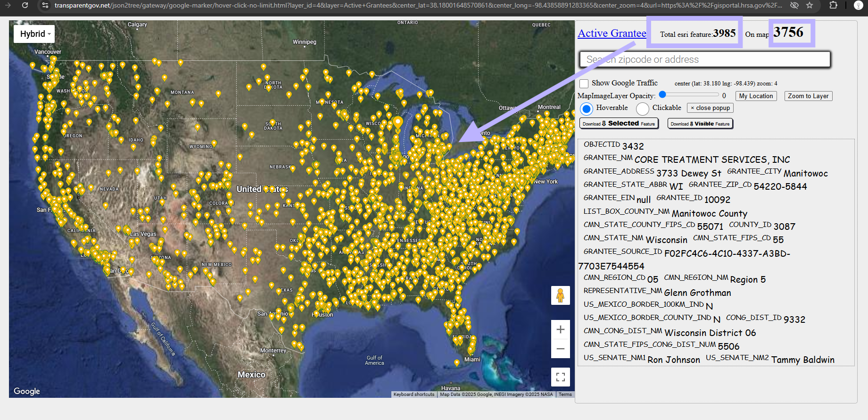Click the close popup button
The height and width of the screenshot is (420, 868).
[x=710, y=108]
